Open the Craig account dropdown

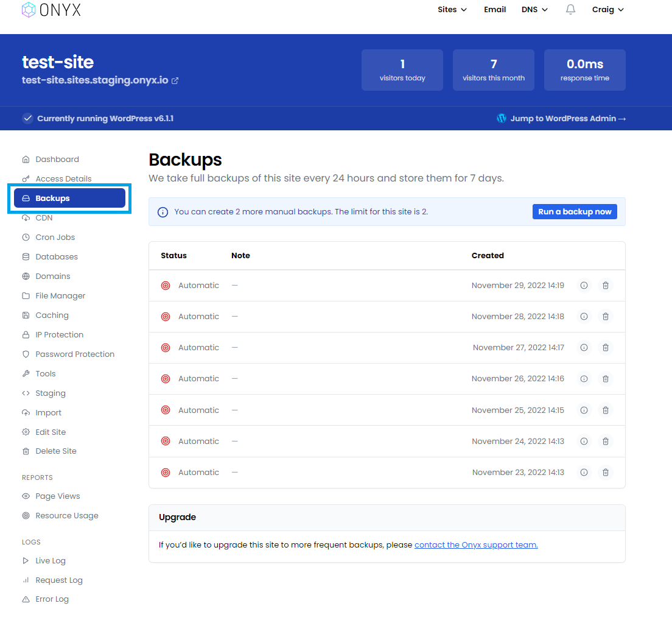click(607, 9)
